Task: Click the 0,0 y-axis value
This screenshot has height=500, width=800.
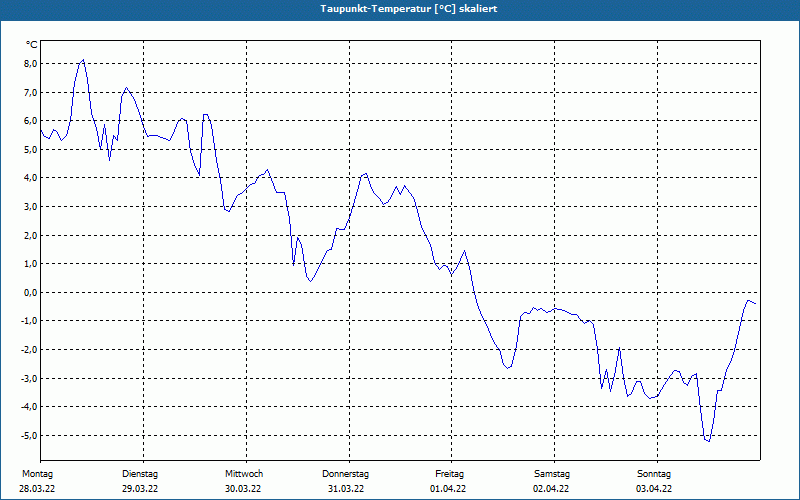Action: click(x=30, y=292)
